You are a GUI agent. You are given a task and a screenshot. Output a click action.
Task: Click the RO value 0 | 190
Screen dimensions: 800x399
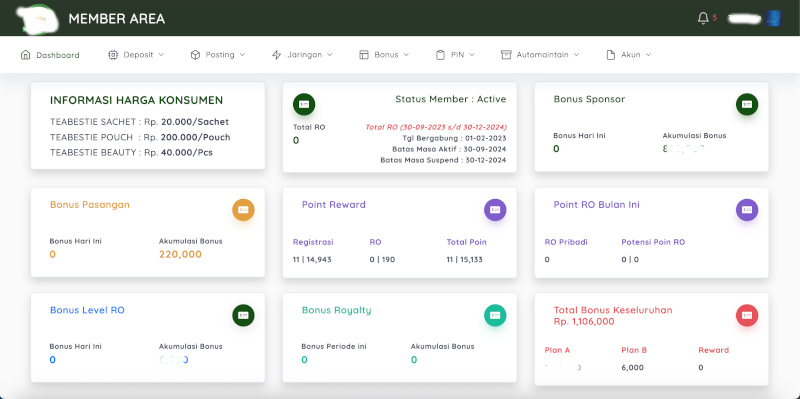(x=382, y=260)
